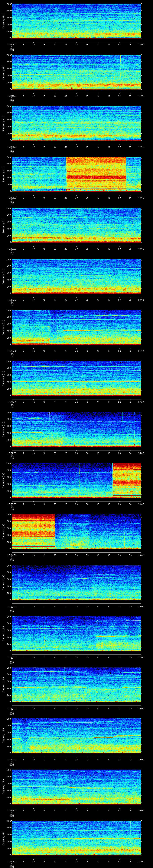Click the '10:23:00' start time label
This screenshot has width=153, height=868.
[12, 504]
